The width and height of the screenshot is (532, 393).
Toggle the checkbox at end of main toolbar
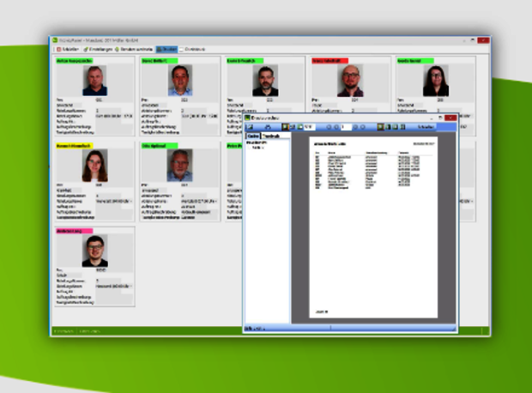pos(182,50)
